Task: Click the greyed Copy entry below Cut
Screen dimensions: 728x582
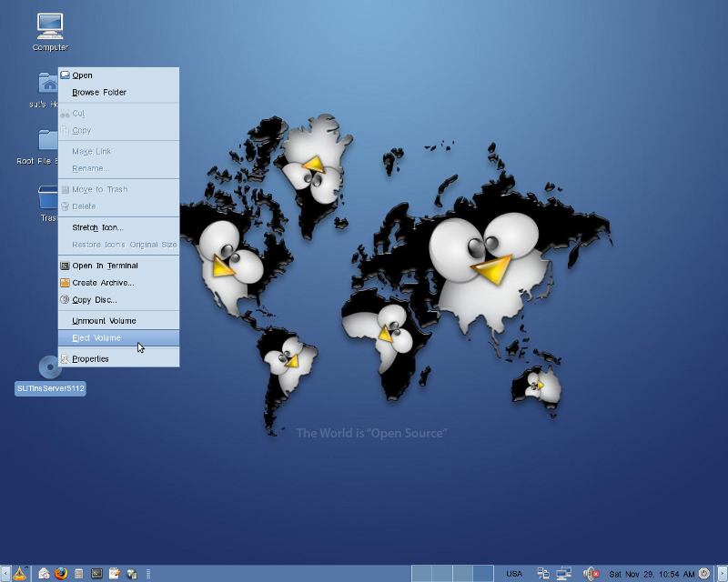Action: point(119,130)
